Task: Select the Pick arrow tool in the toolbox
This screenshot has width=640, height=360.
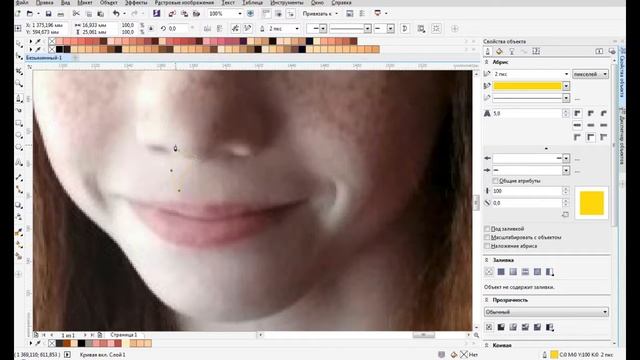Action: tap(19, 44)
